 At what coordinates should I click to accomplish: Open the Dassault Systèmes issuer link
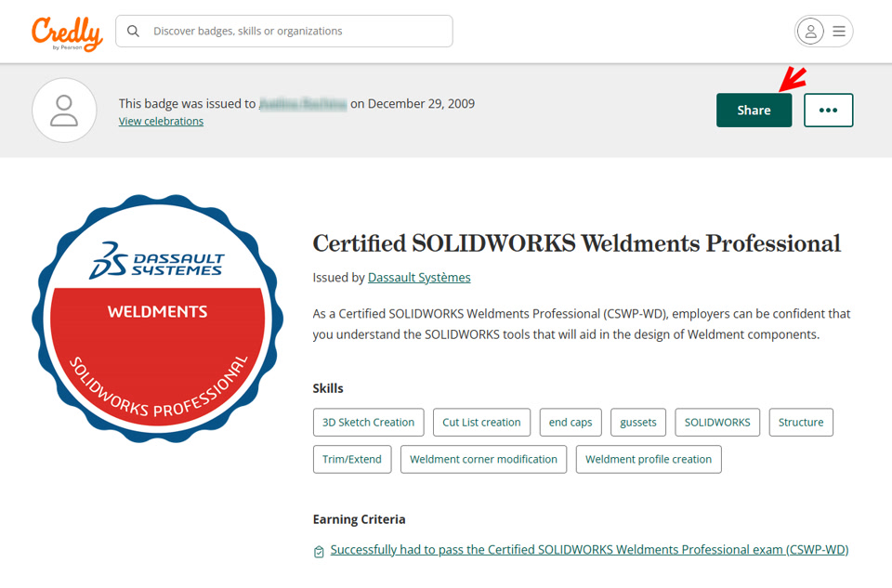419,277
